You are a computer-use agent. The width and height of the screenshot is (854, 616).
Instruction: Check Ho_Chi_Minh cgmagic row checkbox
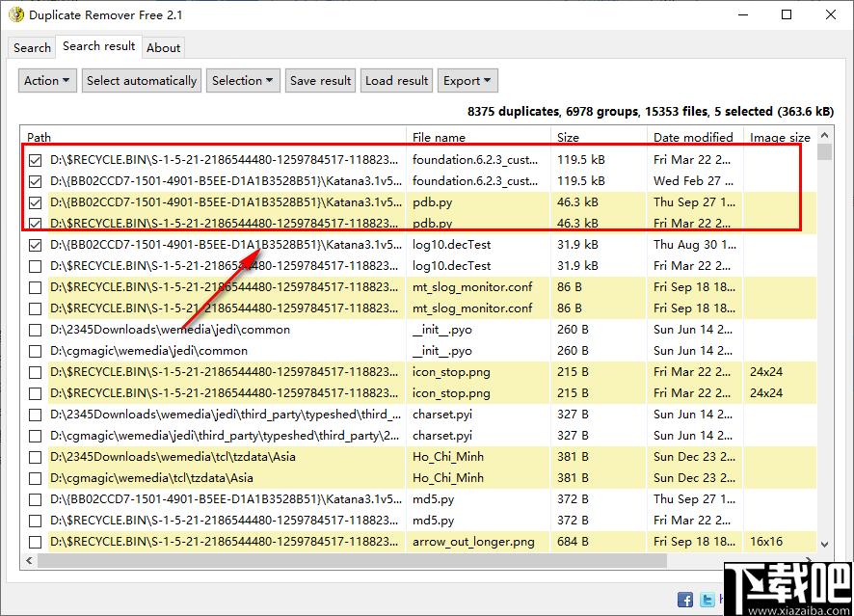(x=36, y=479)
